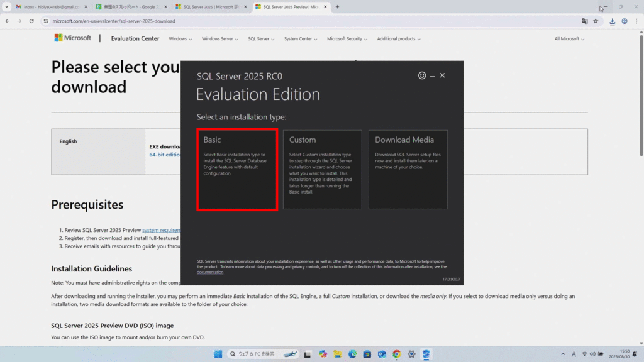Screen dimensions: 644x362
Task: Show hidden system tray icons
Action: pyautogui.click(x=563, y=354)
